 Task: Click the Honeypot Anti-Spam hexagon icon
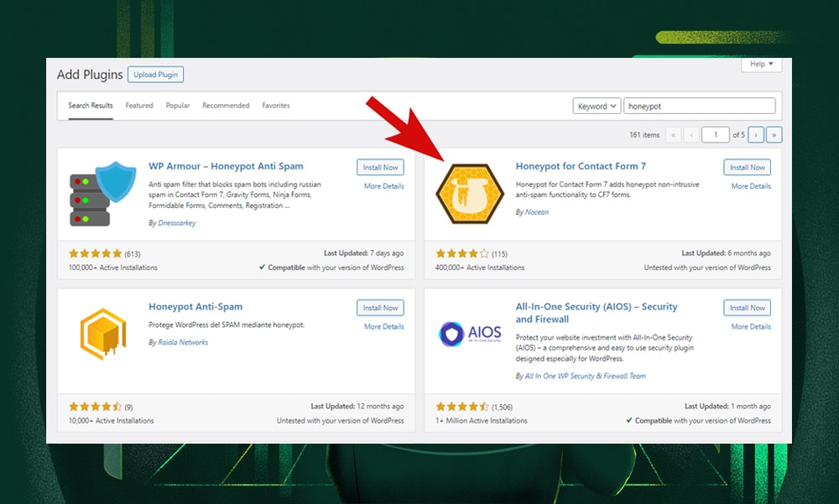pos(102,335)
